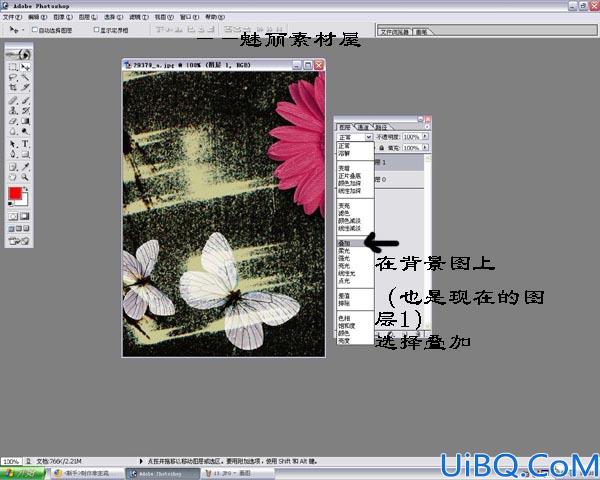Switch to the 通道 panel tab
Viewport: 600px width, 480px height.
click(363, 127)
